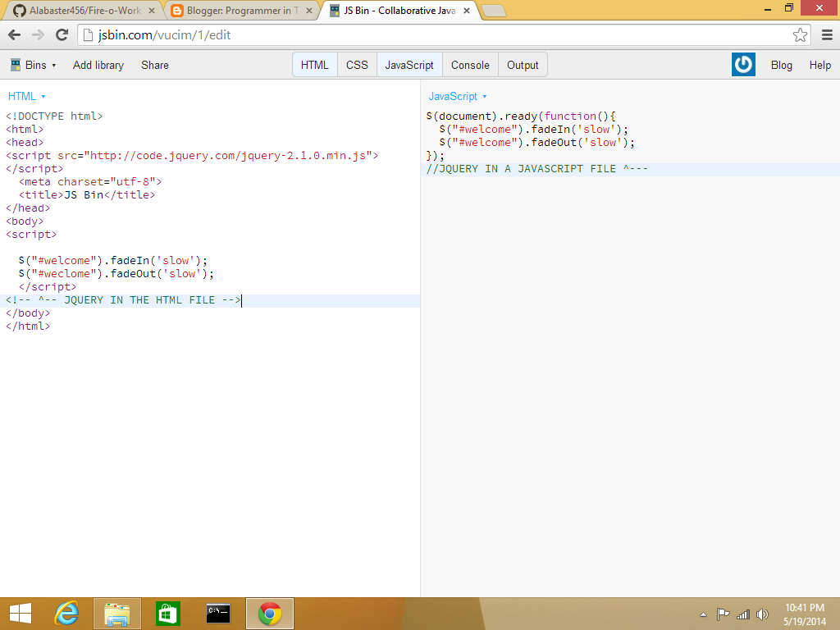Click the address bar URL field

tap(445, 35)
